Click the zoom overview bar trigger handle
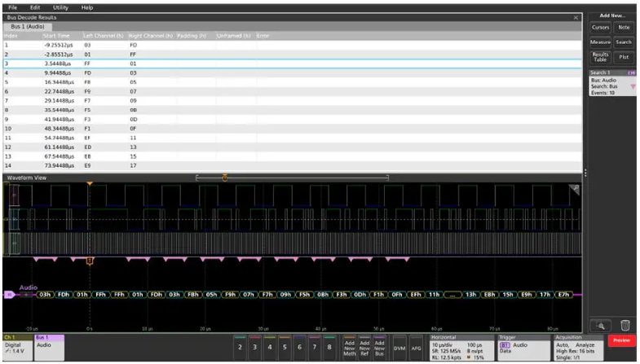Image resolution: width=640 pixels, height=364 pixels. tap(224, 178)
